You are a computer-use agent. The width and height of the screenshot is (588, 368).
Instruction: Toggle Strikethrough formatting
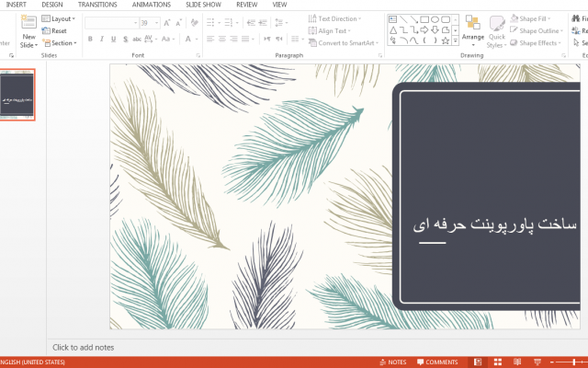137,39
